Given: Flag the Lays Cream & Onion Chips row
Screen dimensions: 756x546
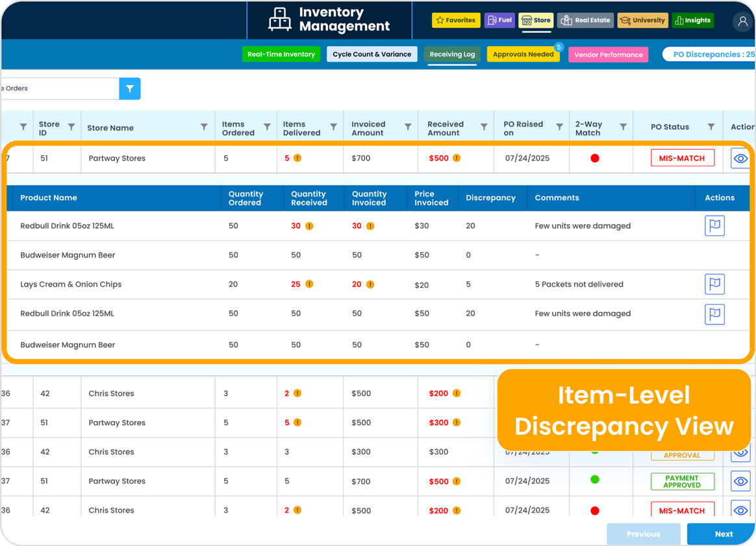Looking at the screenshot, I should [714, 284].
